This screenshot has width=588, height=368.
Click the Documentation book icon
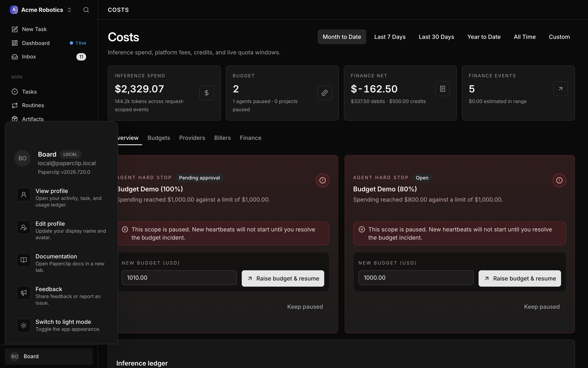point(23,260)
